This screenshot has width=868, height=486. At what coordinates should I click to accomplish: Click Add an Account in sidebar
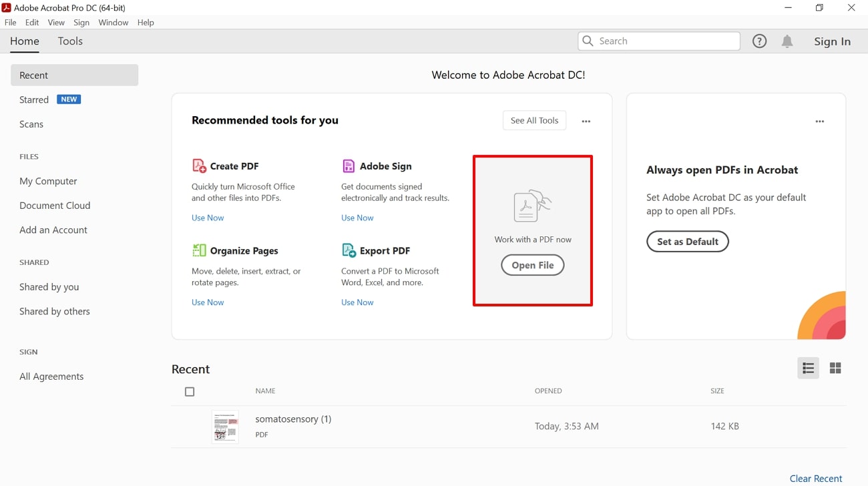(53, 230)
